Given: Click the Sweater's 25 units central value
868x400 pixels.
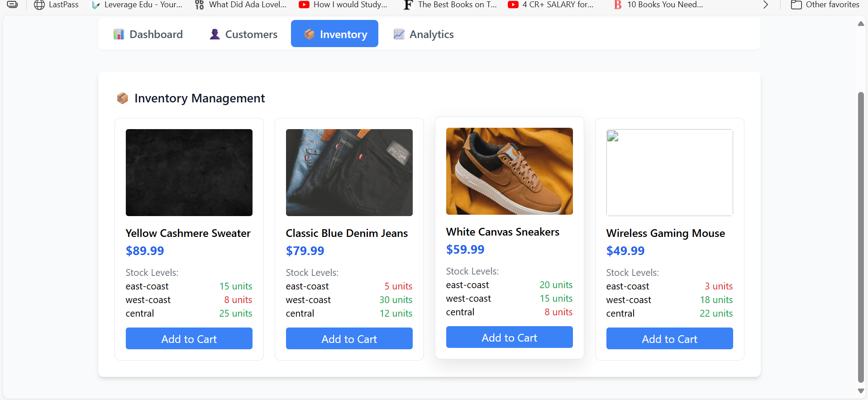Looking at the screenshot, I should [x=236, y=313].
